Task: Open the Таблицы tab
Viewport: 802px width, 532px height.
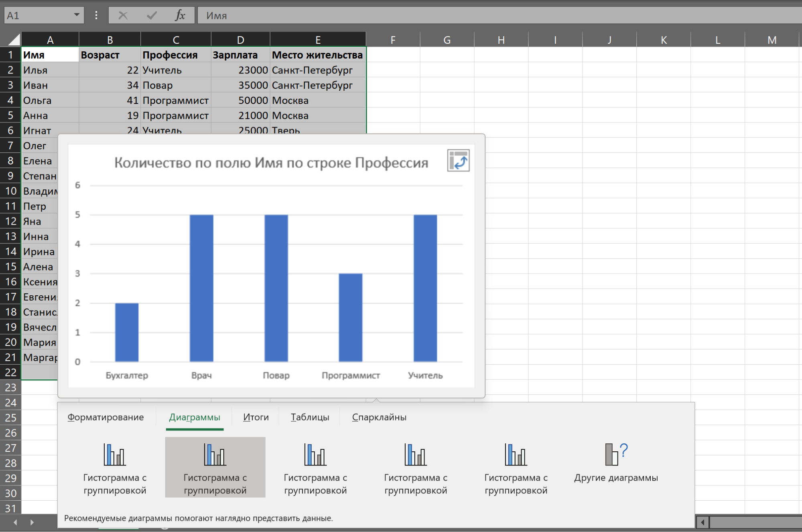Action: tap(310, 417)
